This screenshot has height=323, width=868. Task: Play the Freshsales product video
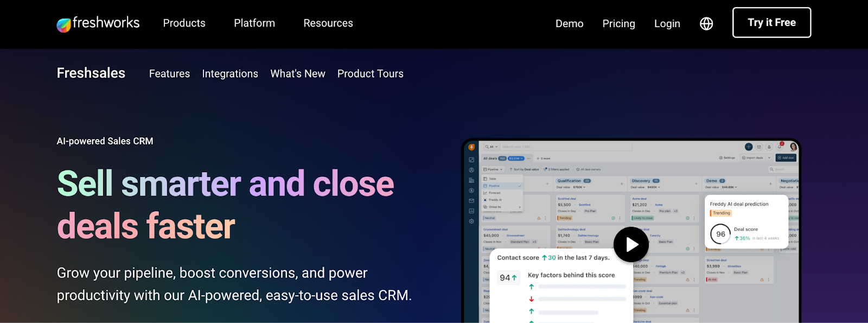(631, 244)
